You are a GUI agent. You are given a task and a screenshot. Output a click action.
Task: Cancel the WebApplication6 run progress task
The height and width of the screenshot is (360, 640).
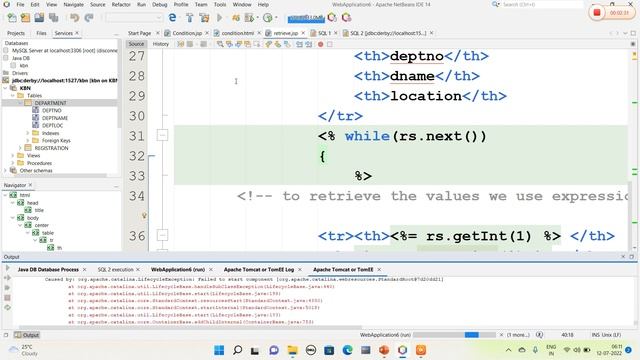501,335
